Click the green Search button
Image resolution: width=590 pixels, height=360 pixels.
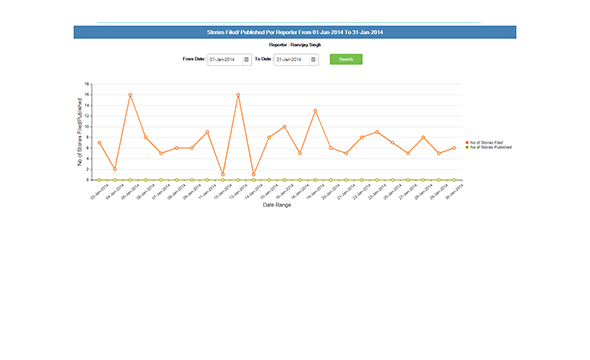pos(346,59)
